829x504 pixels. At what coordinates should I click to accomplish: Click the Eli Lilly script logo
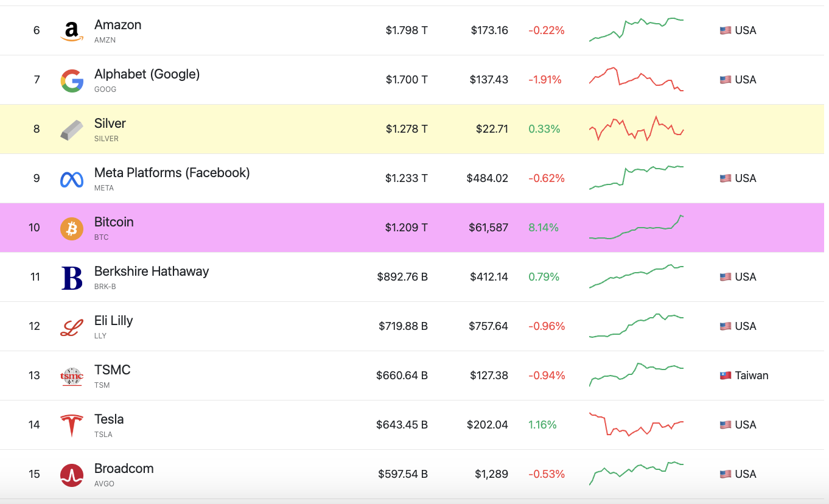[x=72, y=327]
